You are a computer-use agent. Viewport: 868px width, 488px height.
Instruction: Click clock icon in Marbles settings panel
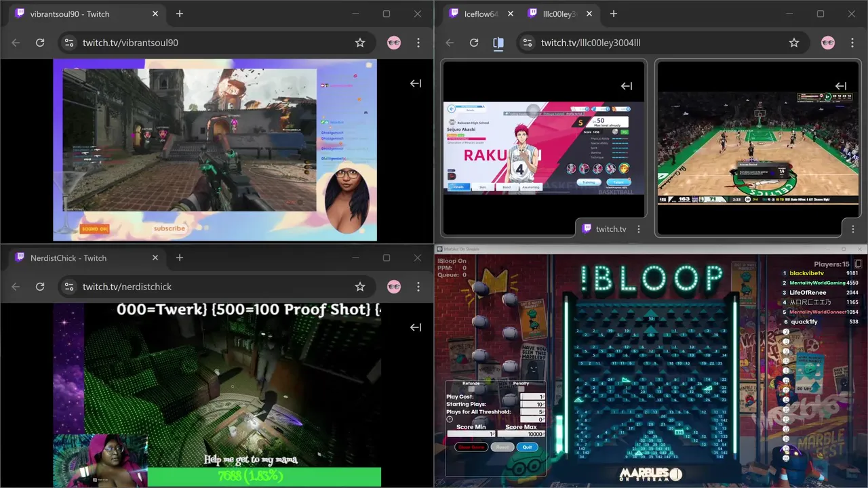(450, 420)
